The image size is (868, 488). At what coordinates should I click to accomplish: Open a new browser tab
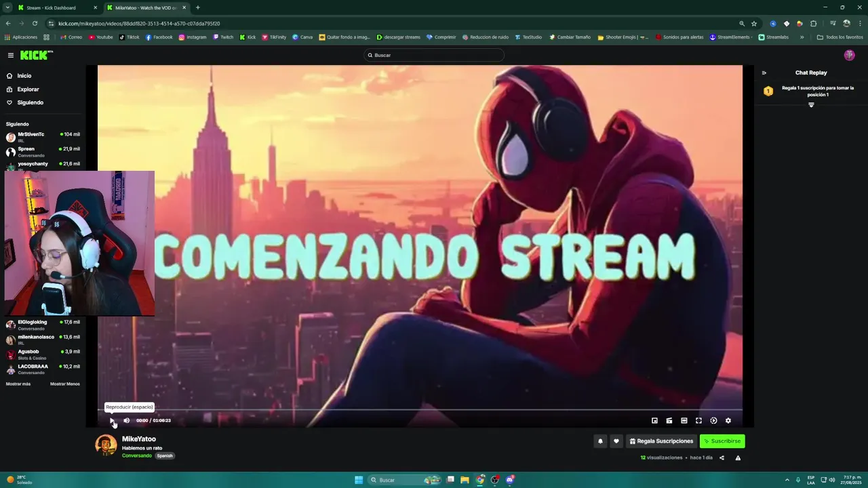(197, 7)
